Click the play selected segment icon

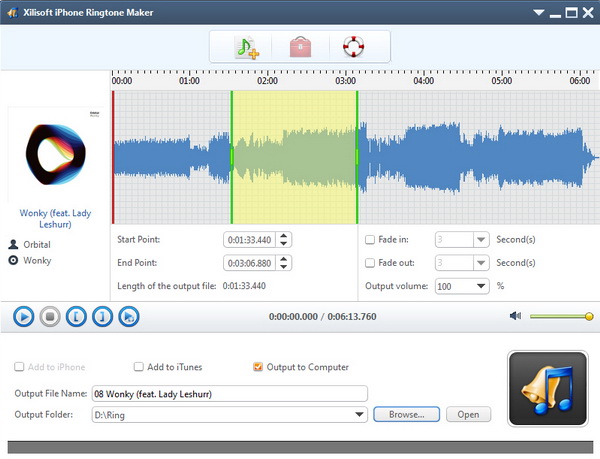pos(128,317)
